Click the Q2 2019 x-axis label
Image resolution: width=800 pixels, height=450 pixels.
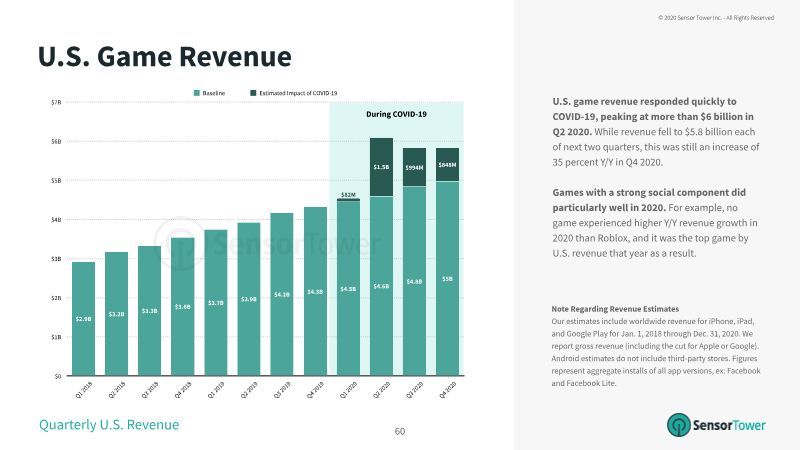(x=249, y=390)
